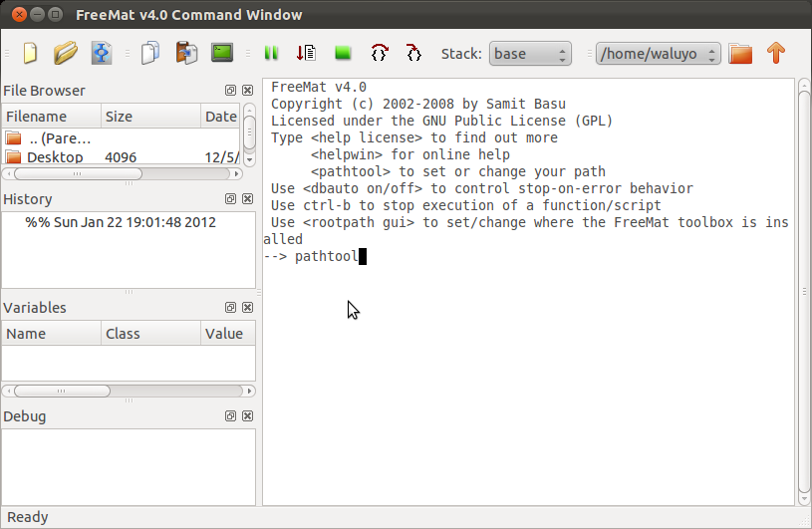Click the Desktop size value 4096
812x529 pixels.
(121, 157)
